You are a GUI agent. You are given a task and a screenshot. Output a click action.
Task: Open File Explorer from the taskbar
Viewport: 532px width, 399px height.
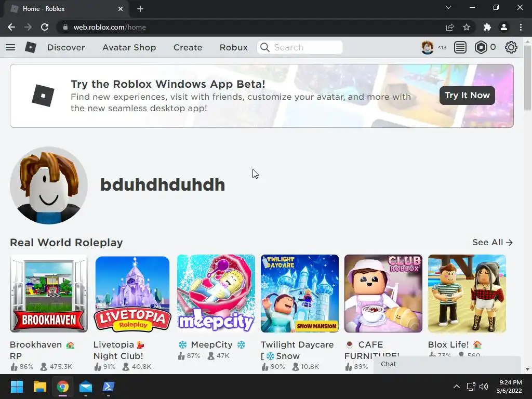[39, 387]
